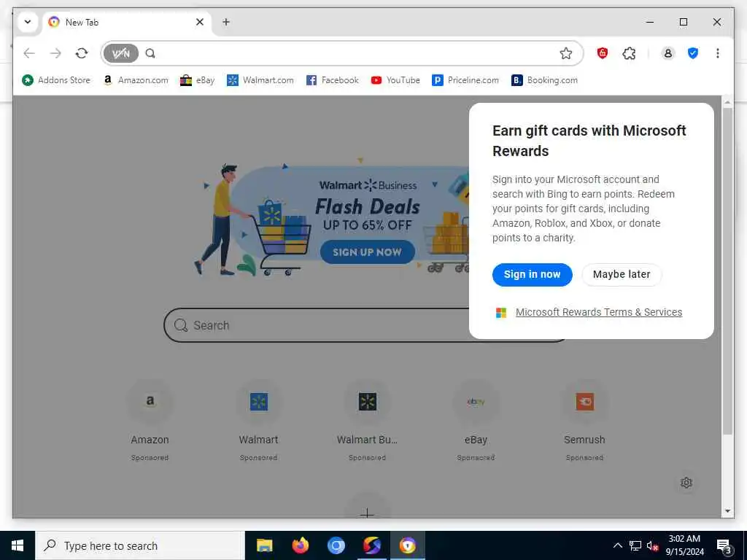Open Booking.com bookmark

click(544, 80)
